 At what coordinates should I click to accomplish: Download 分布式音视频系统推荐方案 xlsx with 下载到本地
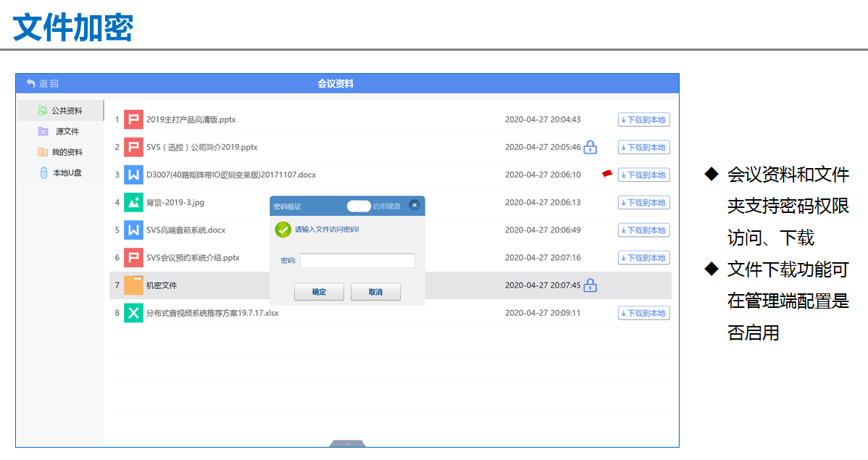pyautogui.click(x=643, y=313)
